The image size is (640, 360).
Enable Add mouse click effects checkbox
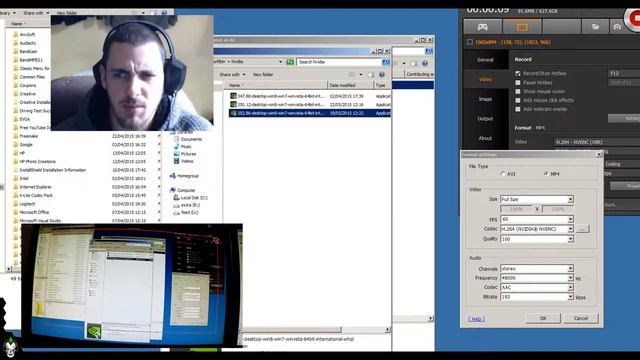[518, 100]
